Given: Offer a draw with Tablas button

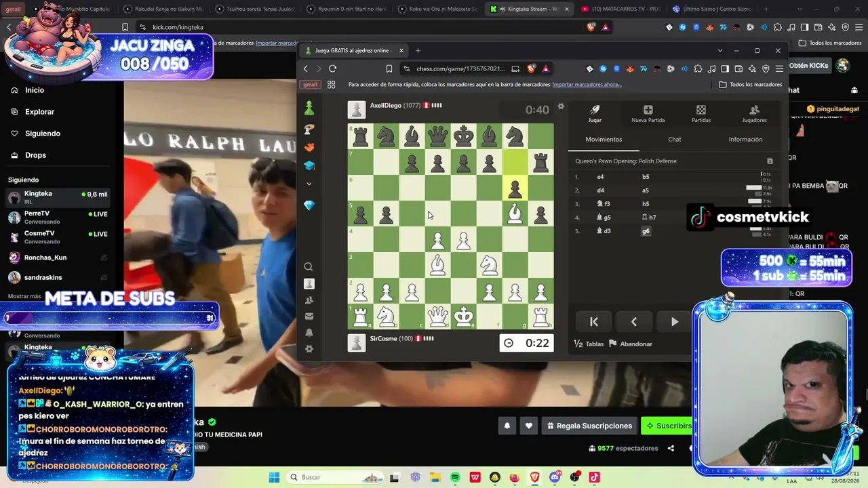Looking at the screenshot, I should click(x=589, y=344).
